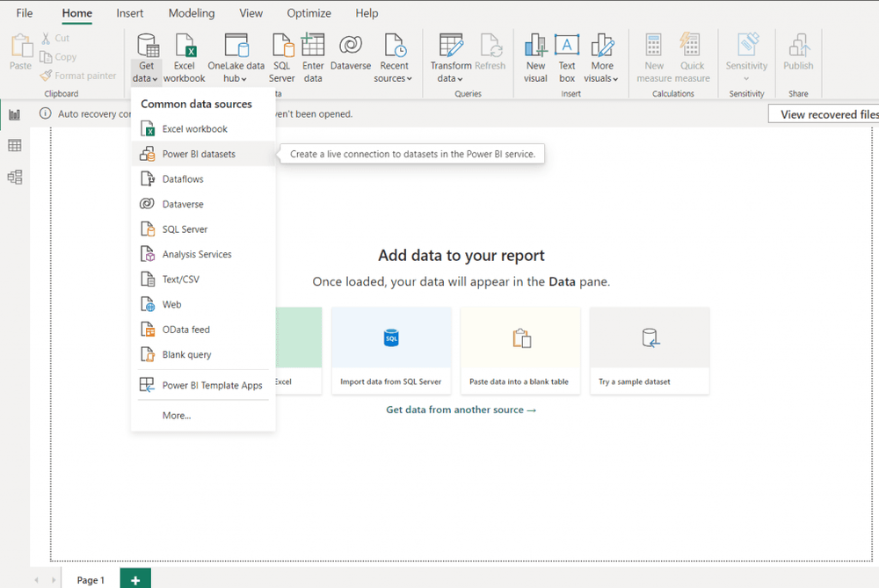This screenshot has width=879, height=588.
Task: Select Report view in the left sidebar
Action: click(13, 114)
